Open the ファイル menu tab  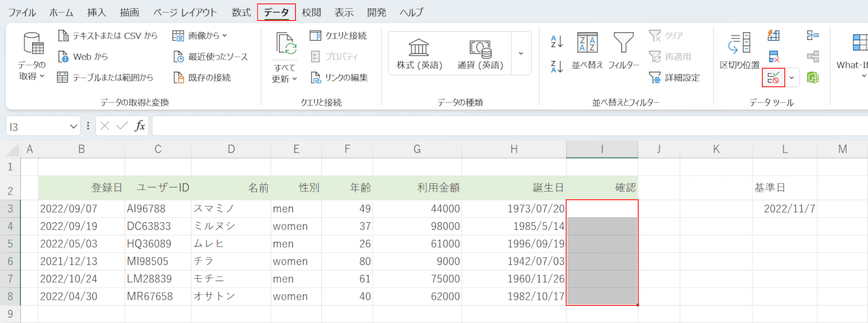21,13
